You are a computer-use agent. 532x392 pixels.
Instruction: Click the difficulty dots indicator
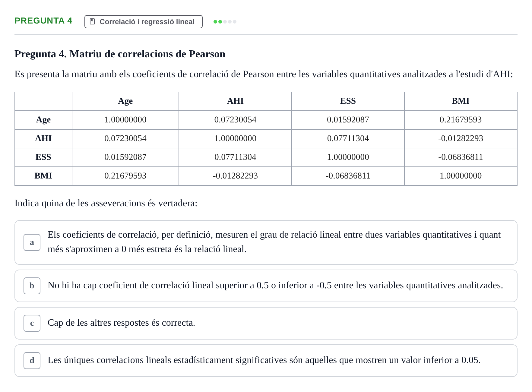[x=225, y=22]
